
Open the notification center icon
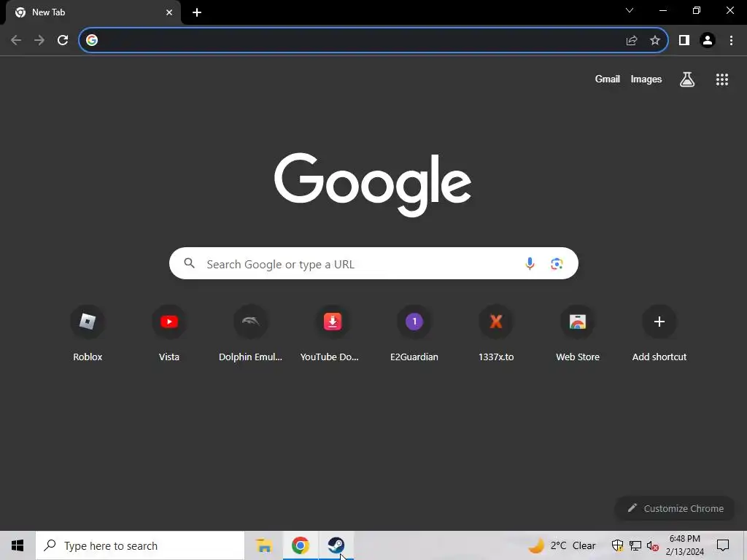pos(723,545)
